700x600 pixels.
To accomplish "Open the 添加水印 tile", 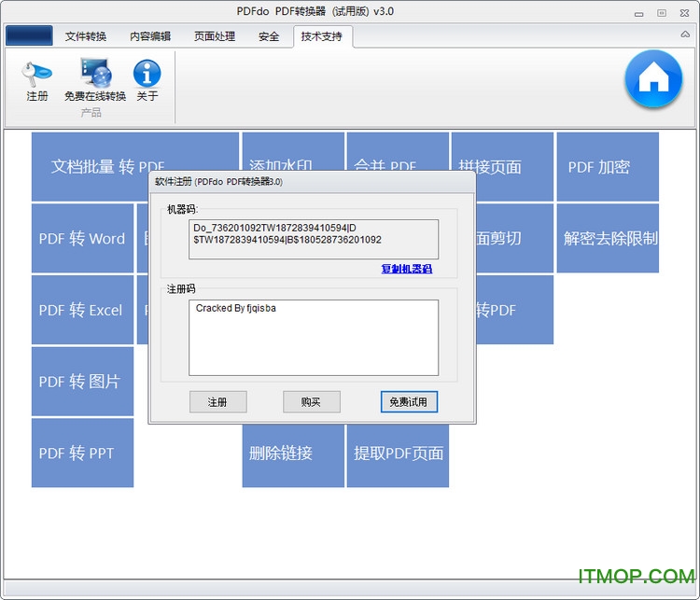I will click(293, 151).
